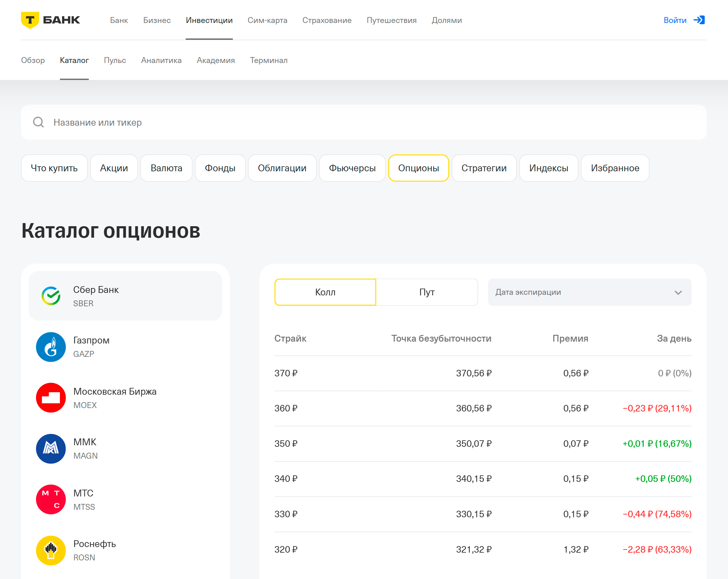Click the +0,05 ₽ (50%) daily change
Screen dimensions: 728x579
663,479
